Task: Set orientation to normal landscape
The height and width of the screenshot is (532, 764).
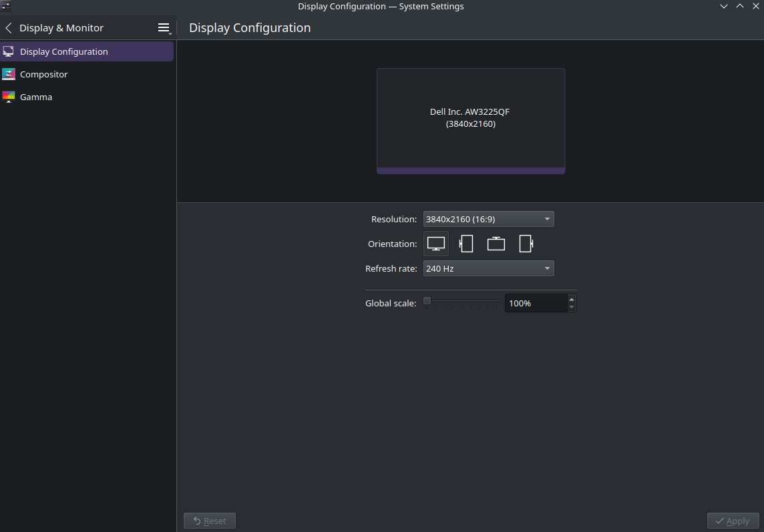Action: [x=435, y=244]
